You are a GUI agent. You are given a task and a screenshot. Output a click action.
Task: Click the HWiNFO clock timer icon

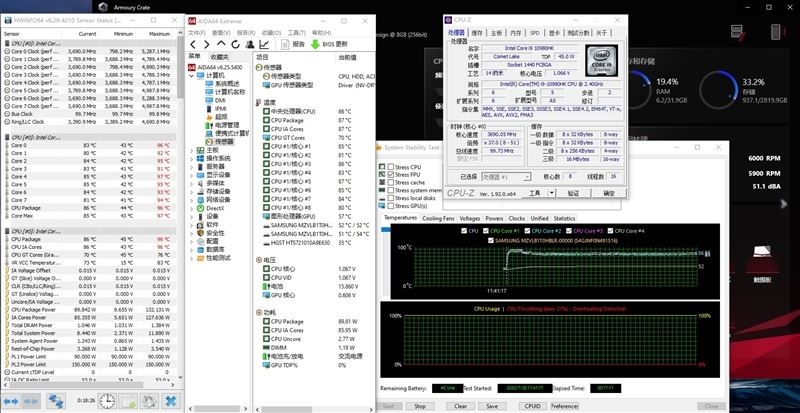[x=107, y=401]
